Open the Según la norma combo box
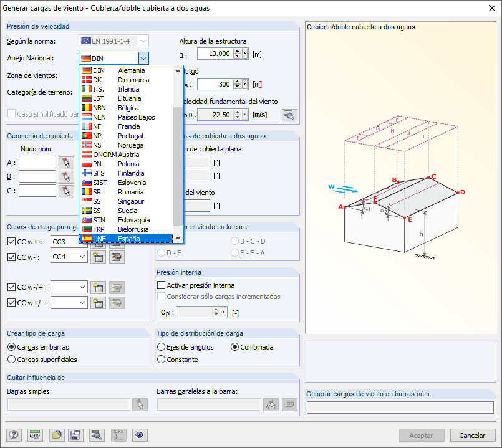 click(113, 41)
